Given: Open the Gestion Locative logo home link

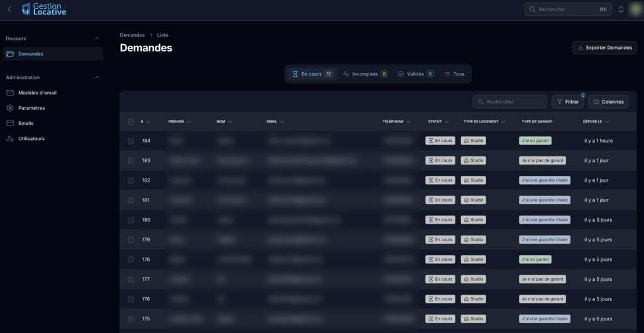Looking at the screenshot, I should tap(44, 9).
